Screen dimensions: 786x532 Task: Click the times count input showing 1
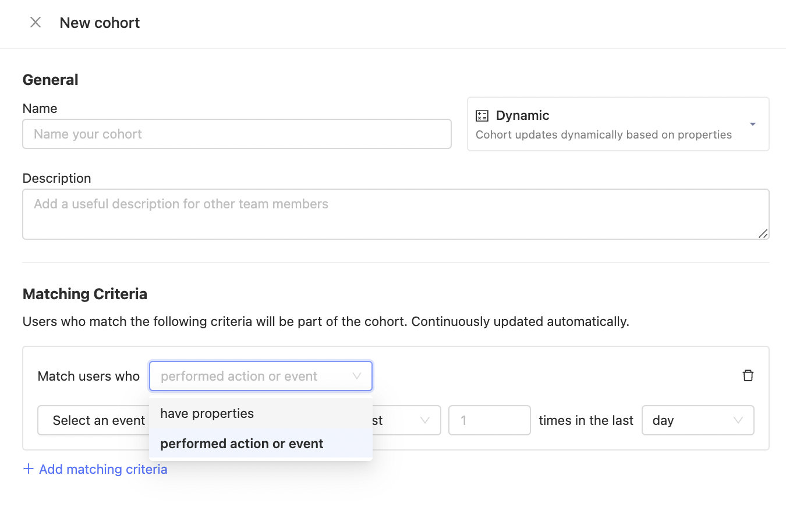tap(489, 420)
